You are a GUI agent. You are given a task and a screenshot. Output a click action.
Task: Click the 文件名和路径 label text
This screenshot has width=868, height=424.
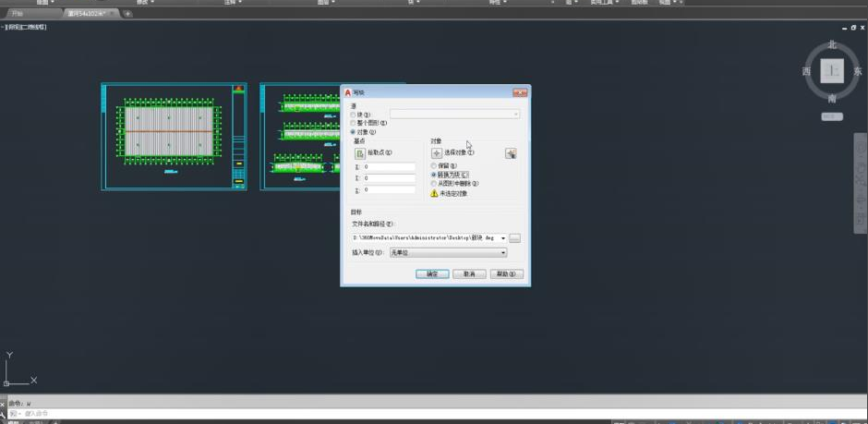point(372,224)
